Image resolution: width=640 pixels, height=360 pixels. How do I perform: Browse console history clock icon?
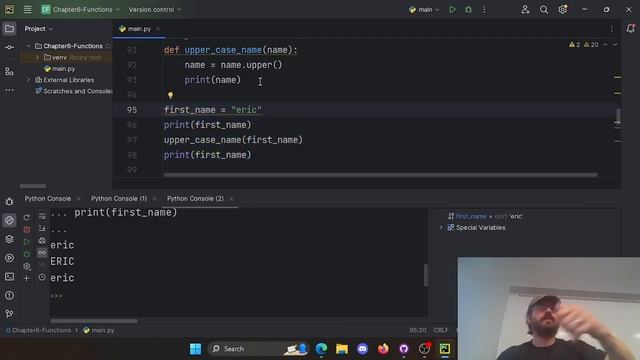(42, 277)
